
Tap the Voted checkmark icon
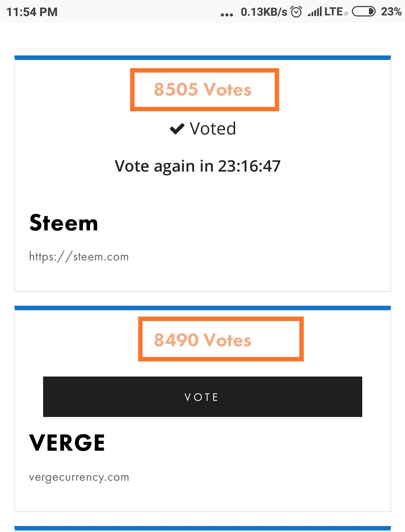pyautogui.click(x=177, y=129)
